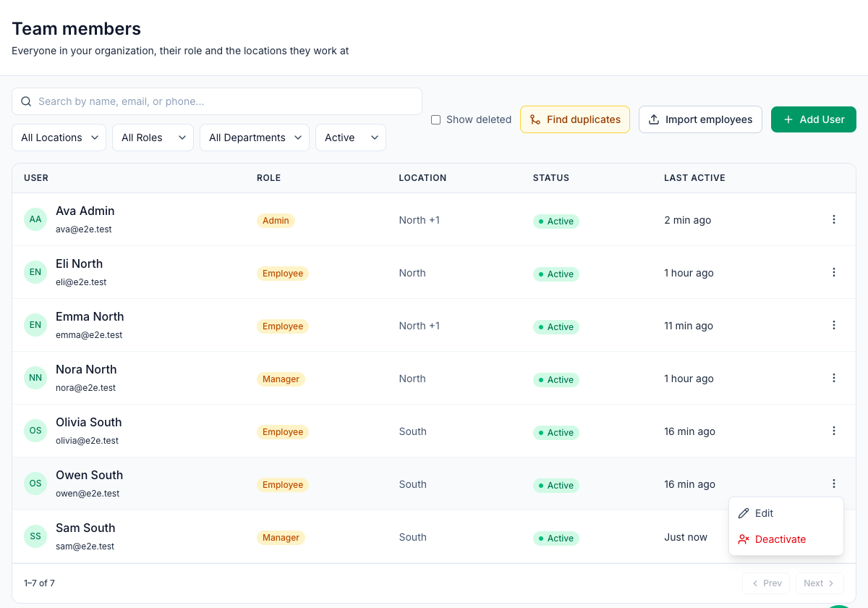Open the Active status filter dropdown
868x608 pixels.
coord(351,138)
